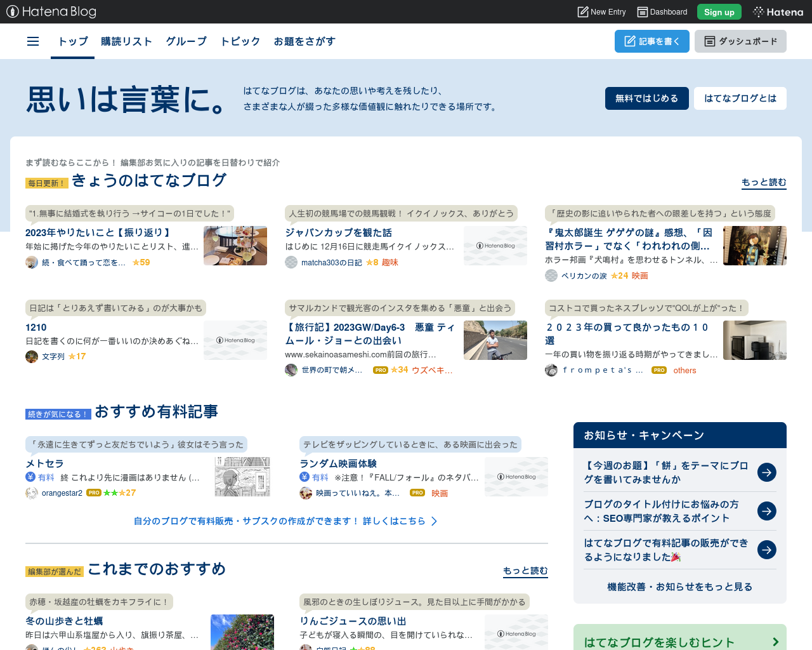The height and width of the screenshot is (650, 812).
Task: Open もっと読む for これまでのおすすめ
Action: point(525,571)
